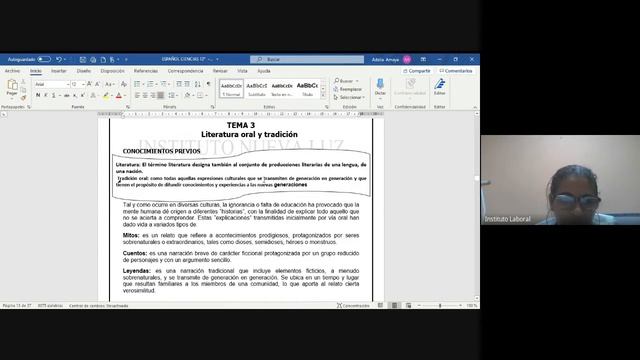Go to the Correspondencia tab
The height and width of the screenshot is (360, 640).
pyautogui.click(x=185, y=71)
